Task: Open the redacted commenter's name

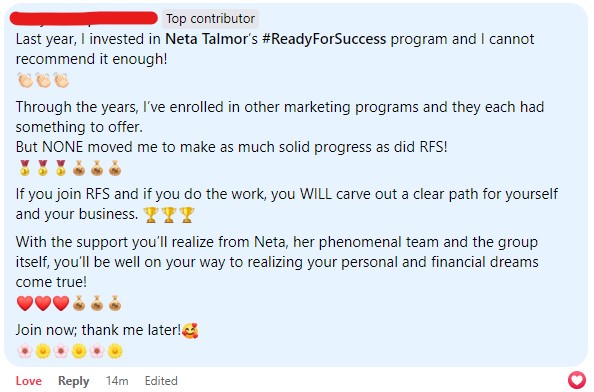Action: [x=84, y=18]
